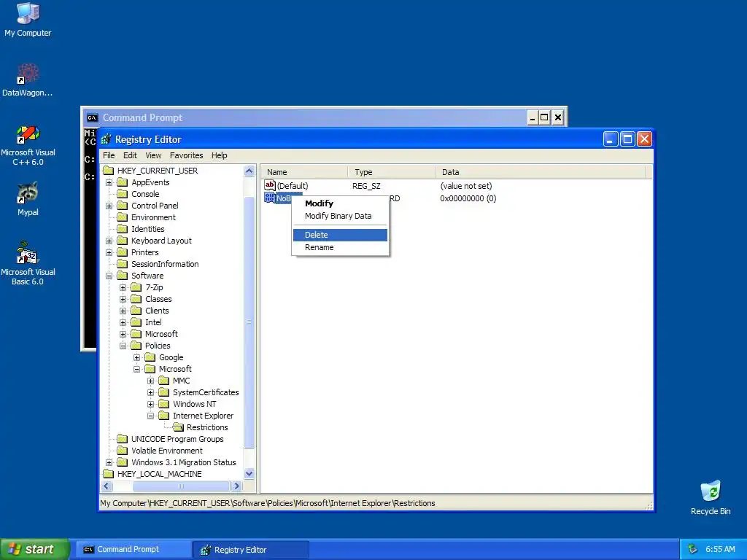Image resolution: width=747 pixels, height=560 pixels.
Task: Expand the AppEvents key
Action: [109, 182]
